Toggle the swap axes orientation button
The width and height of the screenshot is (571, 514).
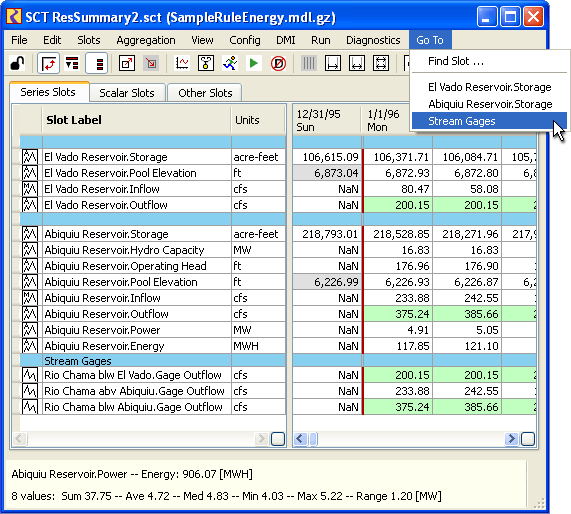pyautogui.click(x=48, y=64)
